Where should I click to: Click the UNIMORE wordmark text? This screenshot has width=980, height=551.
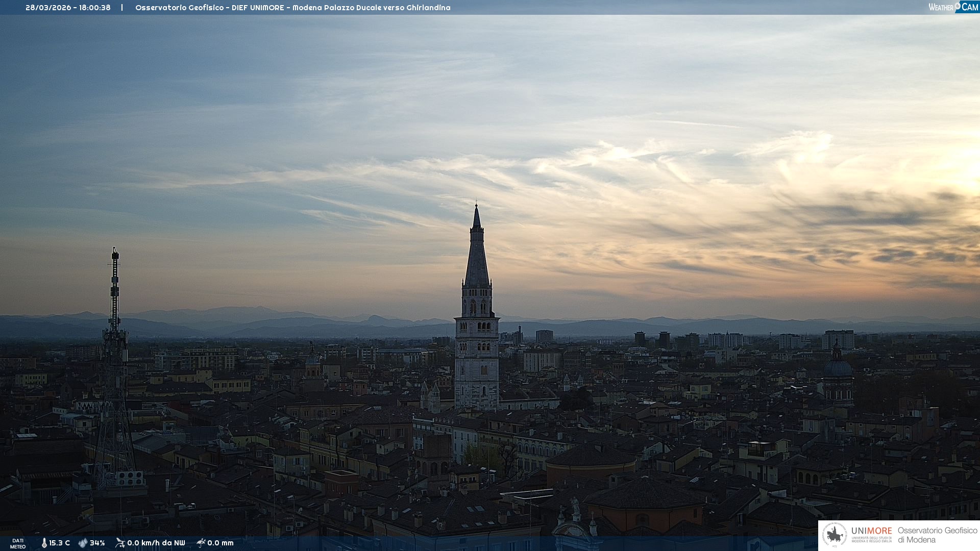[871, 531]
